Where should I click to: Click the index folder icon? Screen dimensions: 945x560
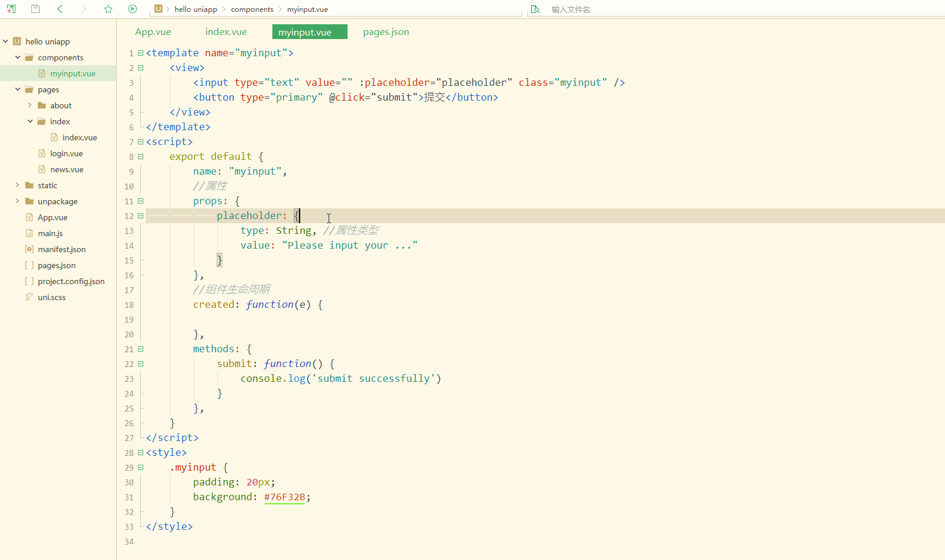(41, 121)
